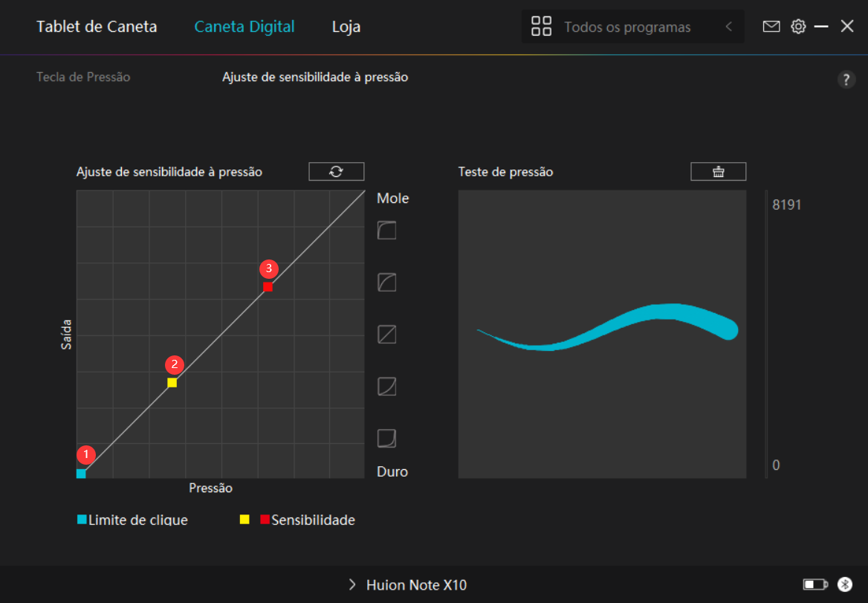The image size is (868, 603).
Task: Clear the pressure test canvas
Action: pyautogui.click(x=718, y=172)
